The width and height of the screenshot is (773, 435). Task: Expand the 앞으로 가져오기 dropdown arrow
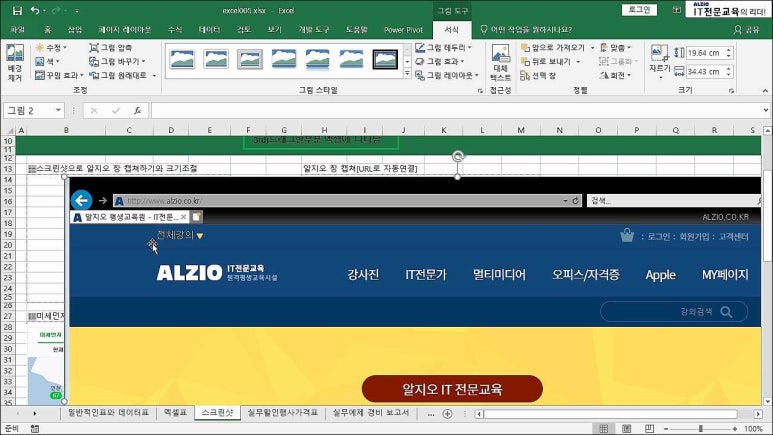coord(593,48)
